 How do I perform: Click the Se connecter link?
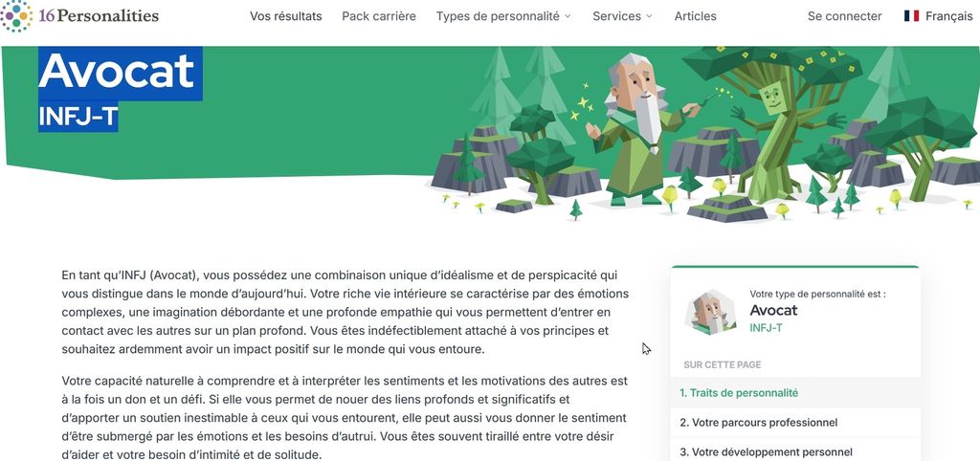[844, 16]
